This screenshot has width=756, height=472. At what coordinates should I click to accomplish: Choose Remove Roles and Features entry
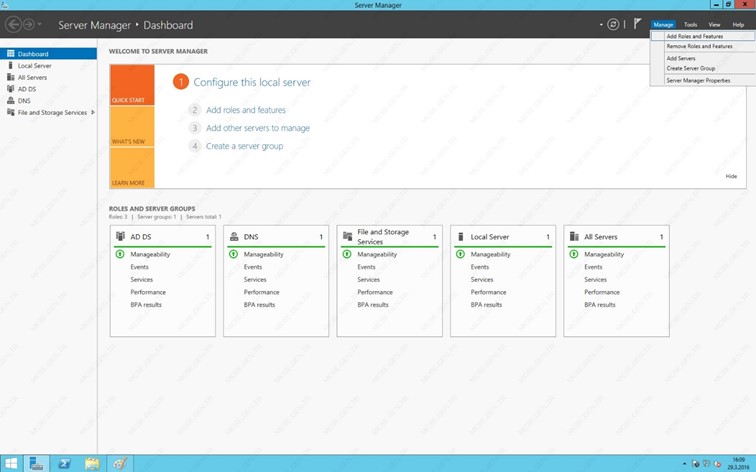click(x=703, y=46)
